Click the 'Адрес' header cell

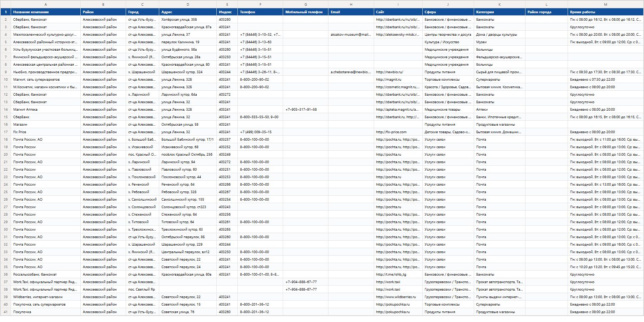tap(188, 12)
